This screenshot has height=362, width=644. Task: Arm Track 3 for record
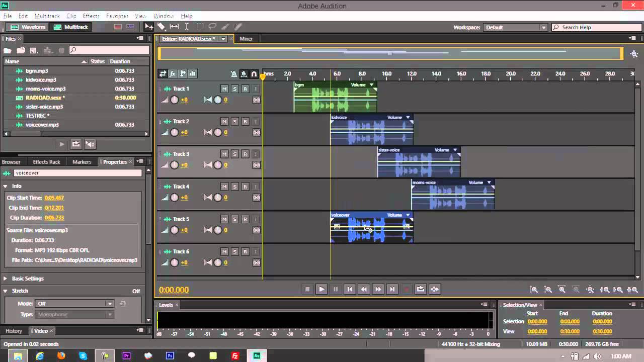245,154
